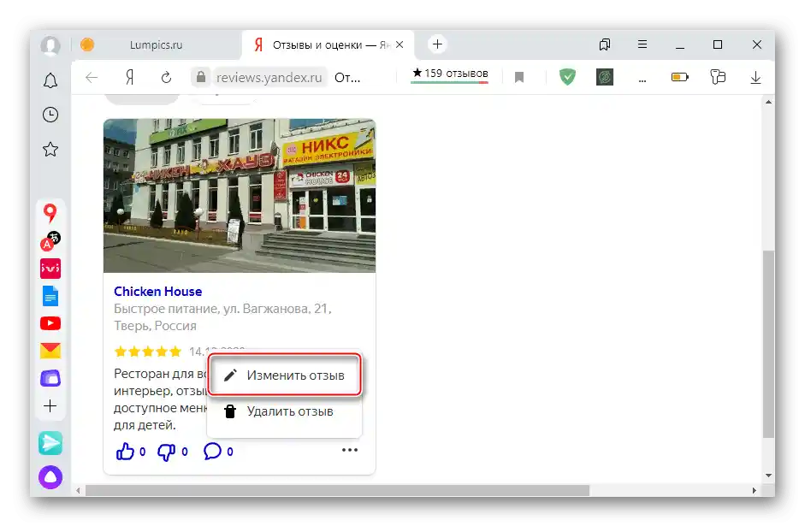The width and height of the screenshot is (805, 532).
Task: Open bookmarks star in sidebar
Action: tap(50, 150)
